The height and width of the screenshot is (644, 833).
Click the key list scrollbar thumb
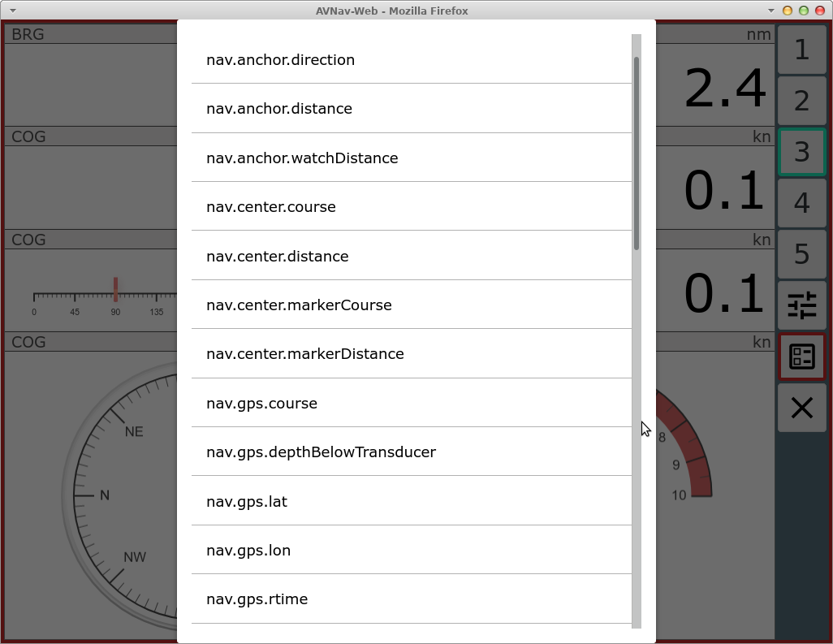pos(637,153)
